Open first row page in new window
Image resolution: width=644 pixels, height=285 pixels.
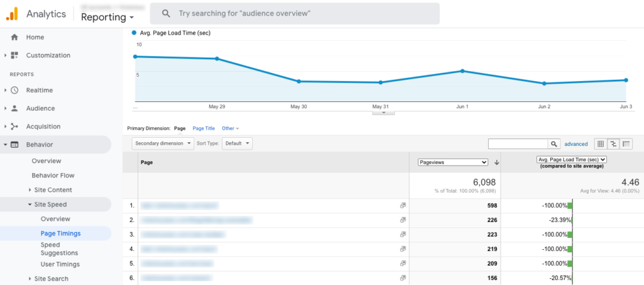pos(402,205)
